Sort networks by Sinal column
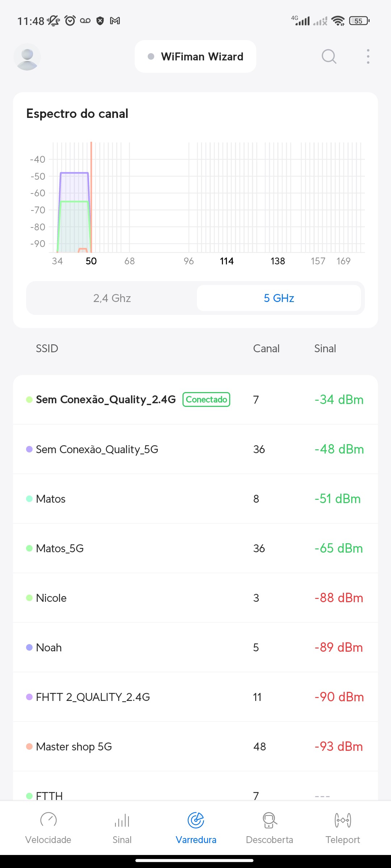Image resolution: width=391 pixels, height=868 pixels. [x=325, y=348]
